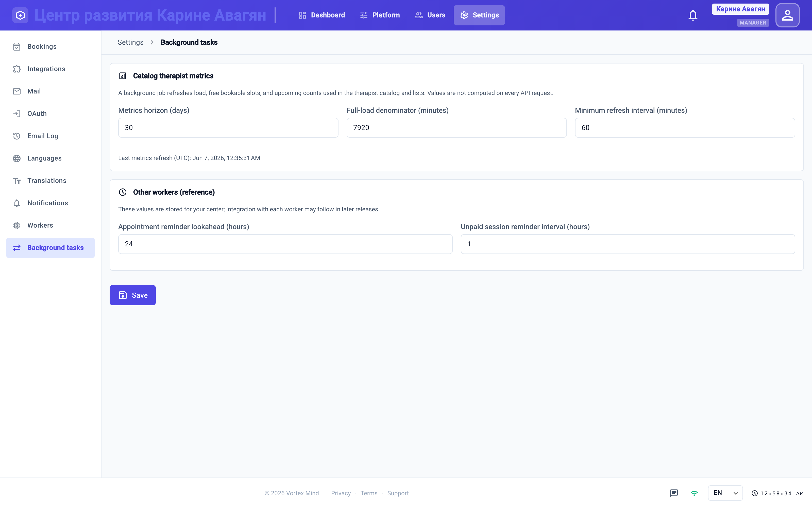Open Email Log page
The height and width of the screenshot is (508, 812).
pyautogui.click(x=50, y=136)
